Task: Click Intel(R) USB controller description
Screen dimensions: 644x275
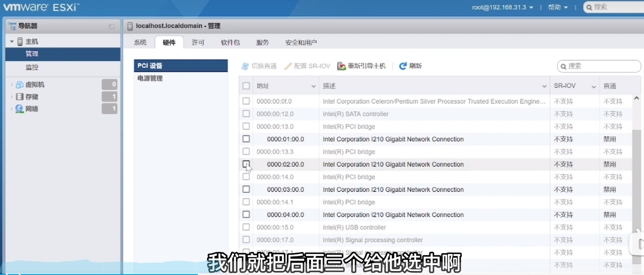Action: coord(354,227)
